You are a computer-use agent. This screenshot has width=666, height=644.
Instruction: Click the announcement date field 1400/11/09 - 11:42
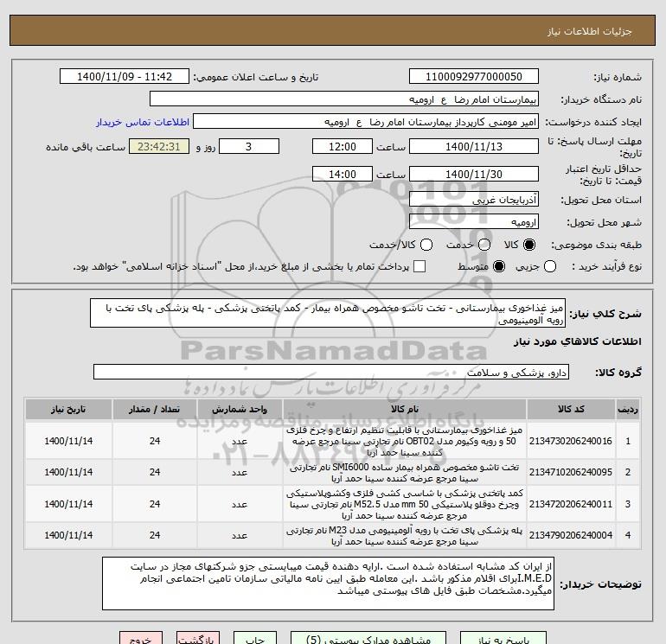[x=125, y=76]
